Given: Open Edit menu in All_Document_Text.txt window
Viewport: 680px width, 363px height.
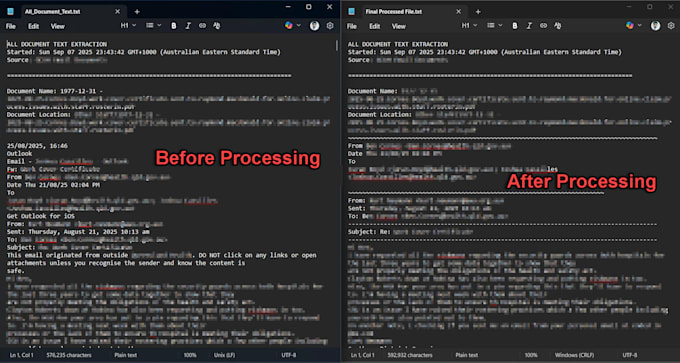Looking at the screenshot, I should pyautogui.click(x=33, y=26).
